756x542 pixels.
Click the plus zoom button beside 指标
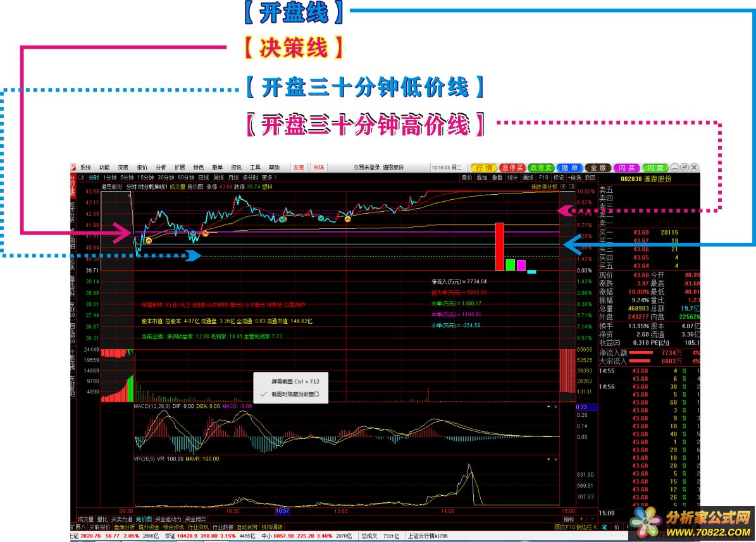point(581,519)
